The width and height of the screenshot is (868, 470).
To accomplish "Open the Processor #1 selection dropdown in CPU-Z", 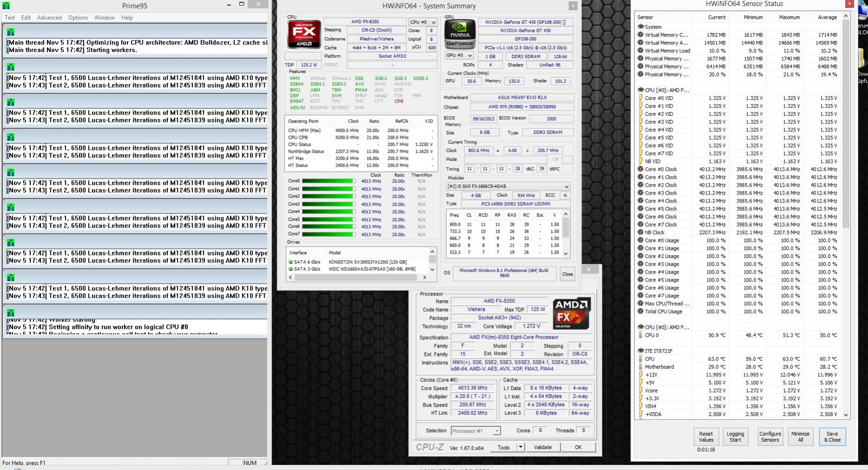I will point(476,431).
